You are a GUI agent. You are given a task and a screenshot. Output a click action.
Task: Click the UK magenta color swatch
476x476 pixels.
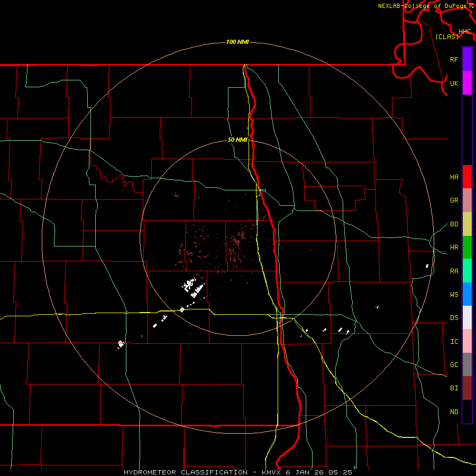(x=467, y=83)
